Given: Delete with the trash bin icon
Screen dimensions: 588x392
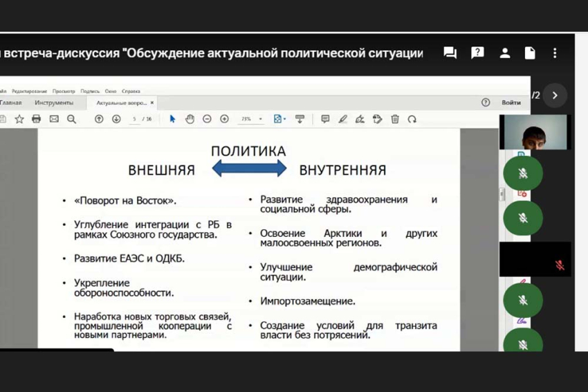Looking at the screenshot, I should (395, 119).
